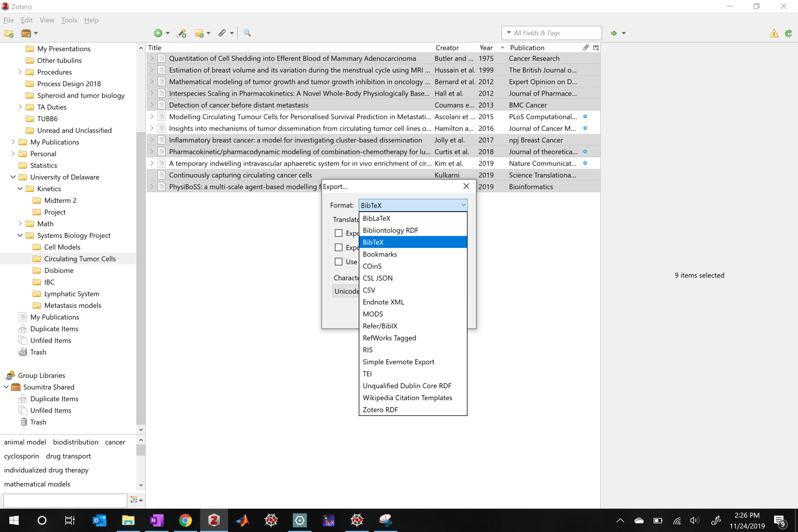Click the Sync with zotero.org icon
The width and height of the screenshot is (798, 532).
[x=788, y=34]
